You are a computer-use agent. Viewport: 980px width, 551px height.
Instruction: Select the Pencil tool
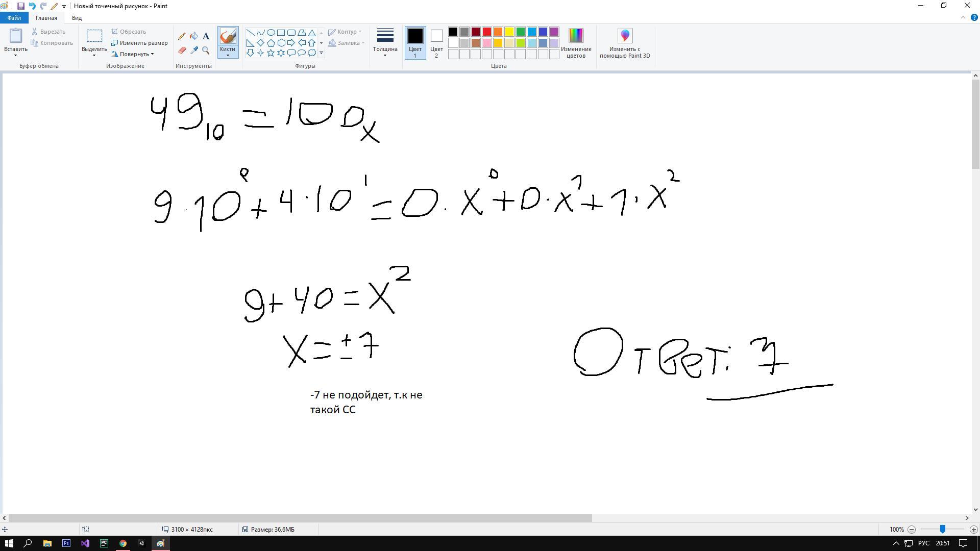coord(182,36)
